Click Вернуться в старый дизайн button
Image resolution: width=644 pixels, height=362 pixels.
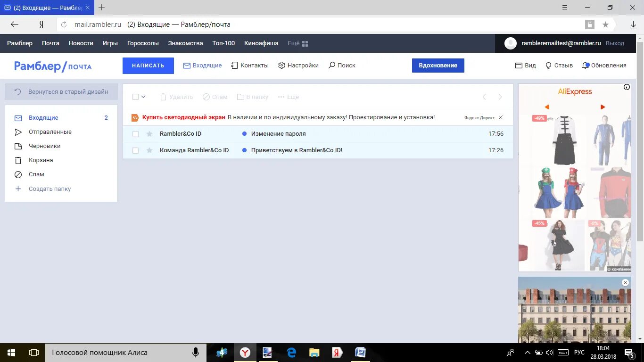point(61,92)
